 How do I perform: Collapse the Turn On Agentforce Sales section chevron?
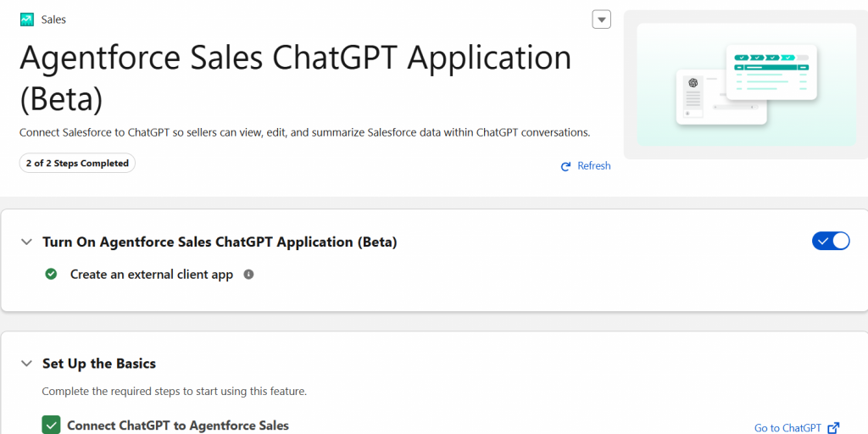(26, 242)
